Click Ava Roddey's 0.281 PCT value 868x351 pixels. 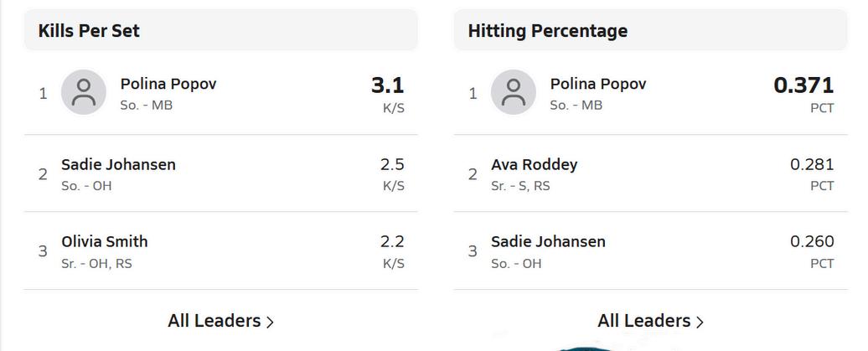[811, 164]
